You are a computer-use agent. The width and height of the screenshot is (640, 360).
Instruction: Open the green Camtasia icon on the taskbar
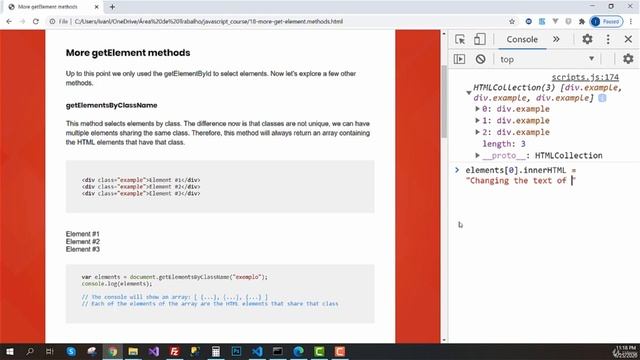[x=319, y=351]
